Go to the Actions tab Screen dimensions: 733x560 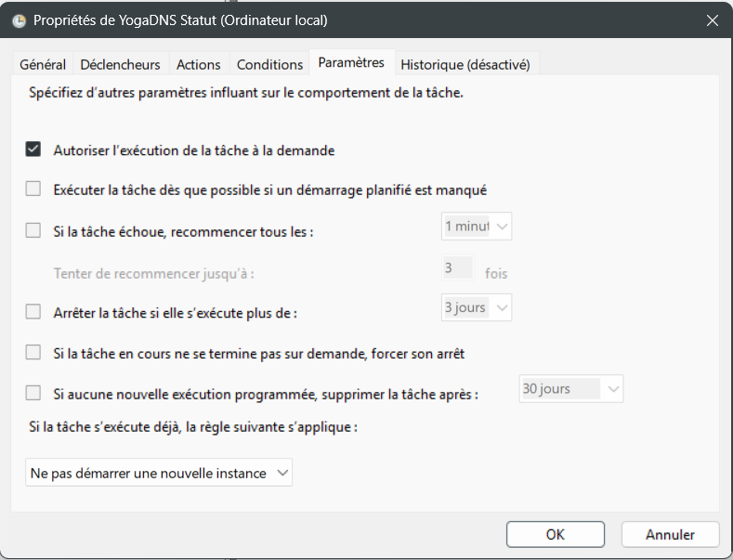click(198, 65)
